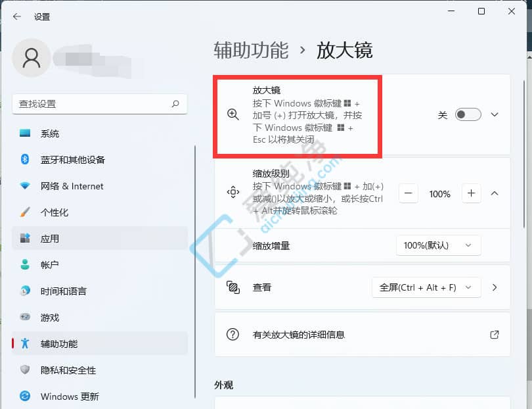Open Windows 更新 settings
The image size is (532, 409).
(x=100, y=396)
